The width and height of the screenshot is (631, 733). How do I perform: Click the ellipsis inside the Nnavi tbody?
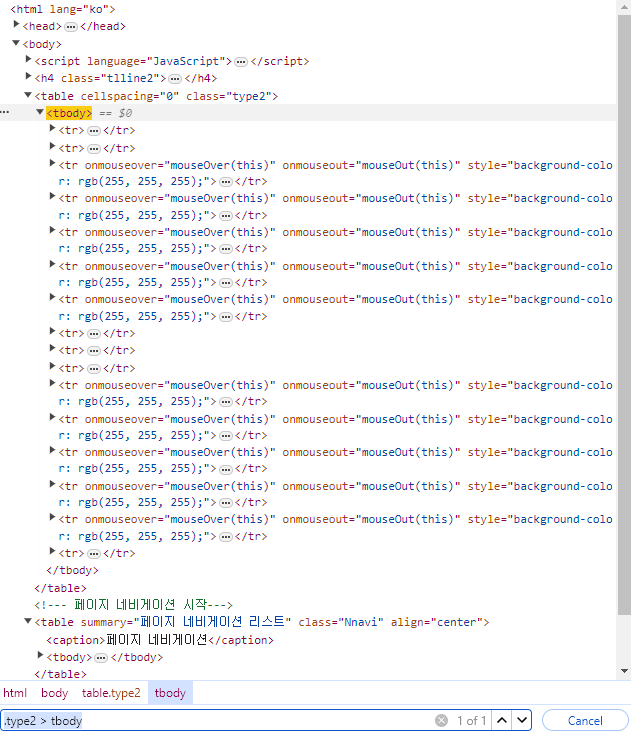coord(101,658)
